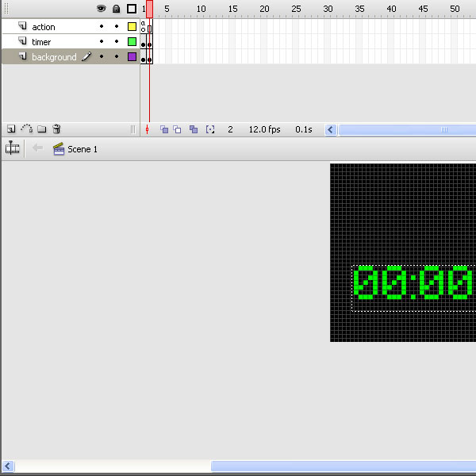Click purple outline swatch of background layer
Image resolution: width=476 pixels, height=476 pixels.
[x=132, y=57]
